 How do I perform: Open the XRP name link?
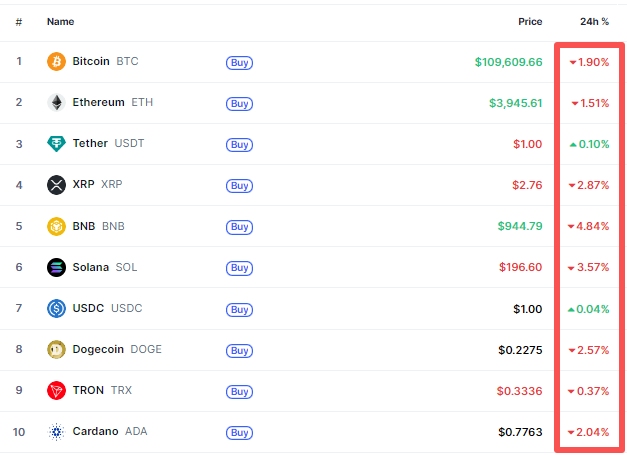pos(96,185)
